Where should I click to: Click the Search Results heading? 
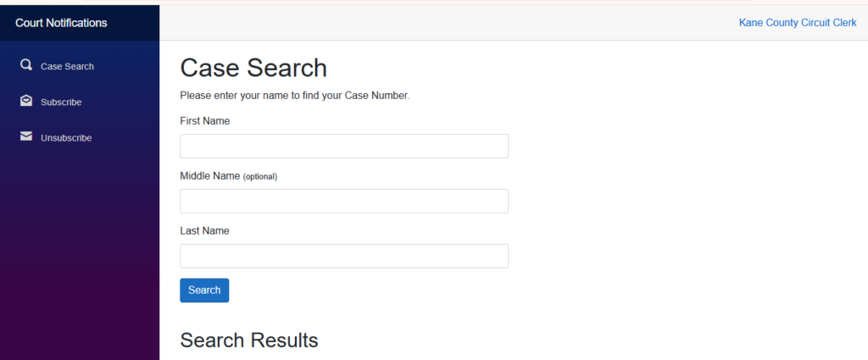click(248, 341)
